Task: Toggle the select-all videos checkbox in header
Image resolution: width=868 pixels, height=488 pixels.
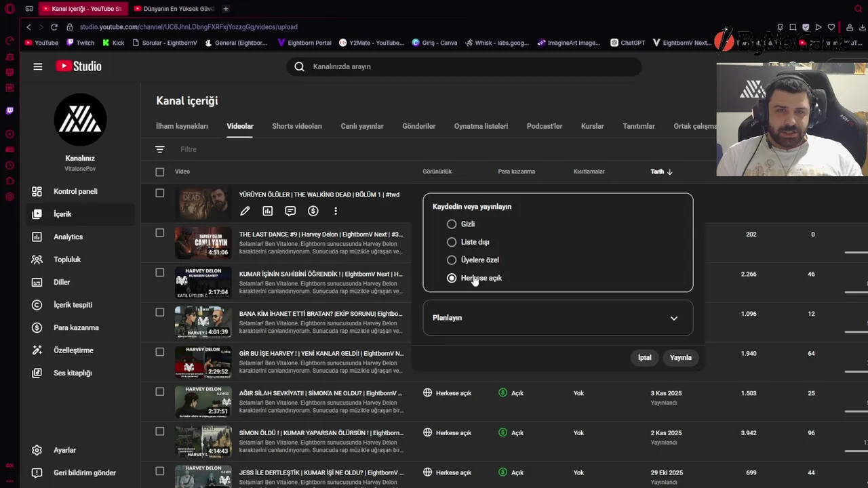Action: pyautogui.click(x=160, y=172)
